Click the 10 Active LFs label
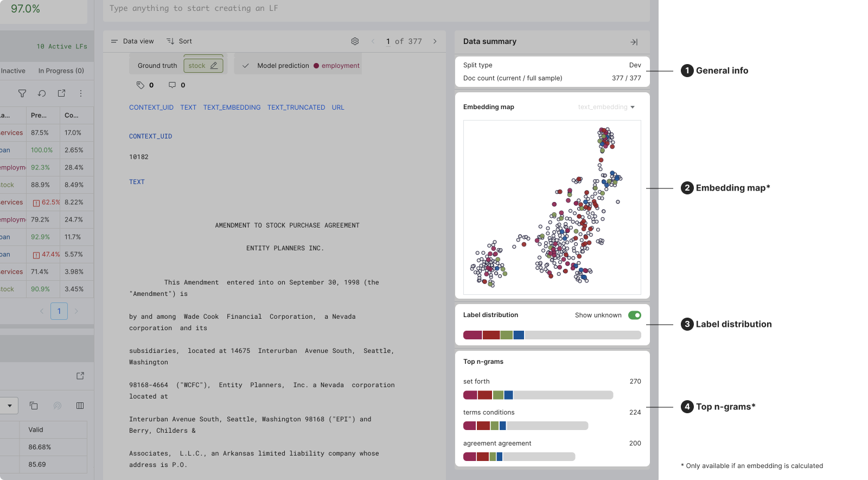The width and height of the screenshot is (868, 480). [x=62, y=47]
